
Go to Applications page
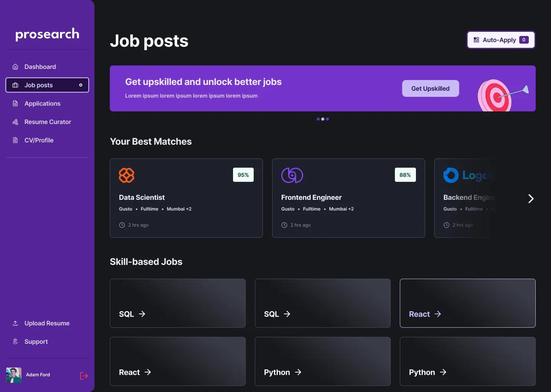pyautogui.click(x=47, y=103)
